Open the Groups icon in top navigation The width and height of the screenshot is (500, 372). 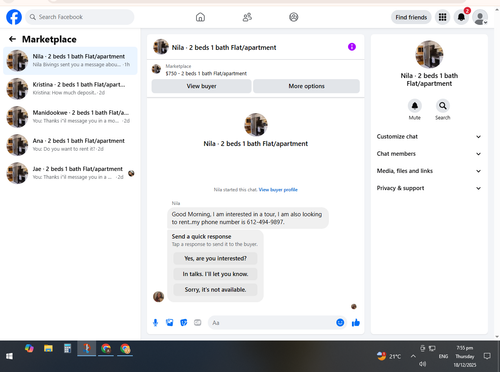tap(294, 17)
